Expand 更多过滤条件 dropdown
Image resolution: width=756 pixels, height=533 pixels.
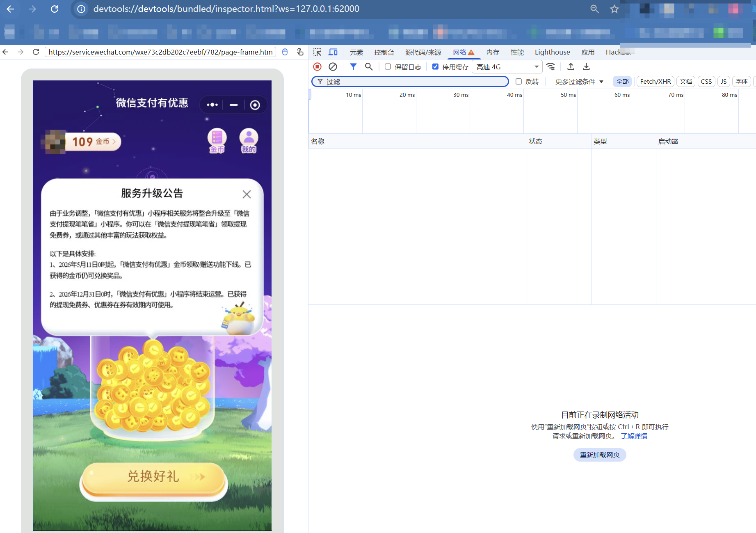[x=579, y=82]
